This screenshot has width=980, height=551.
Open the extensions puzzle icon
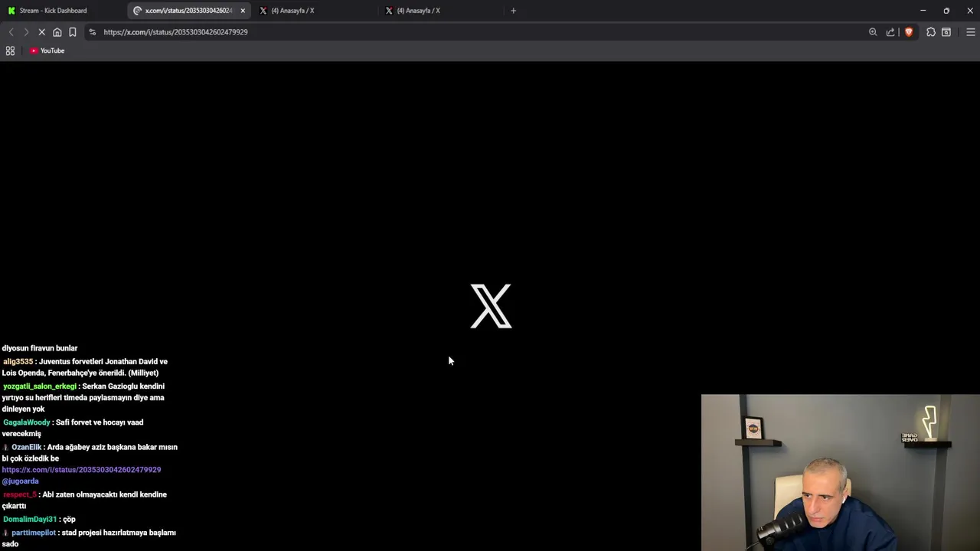931,32
